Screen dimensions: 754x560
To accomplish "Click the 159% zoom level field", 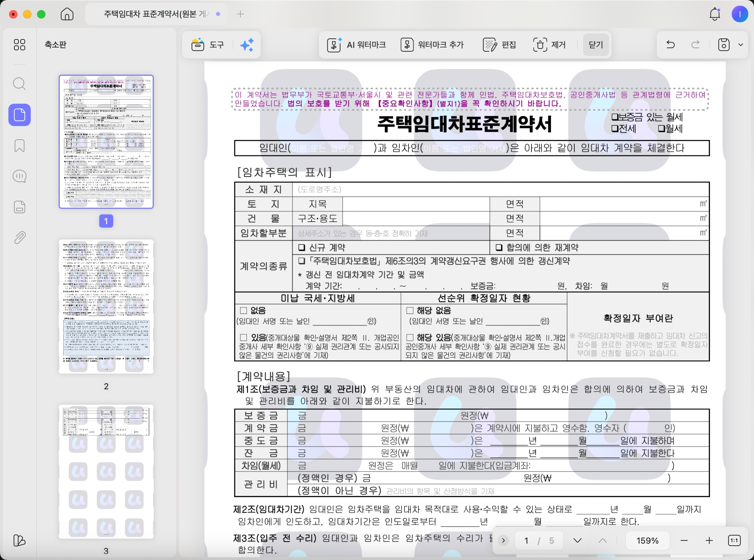I will [647, 540].
